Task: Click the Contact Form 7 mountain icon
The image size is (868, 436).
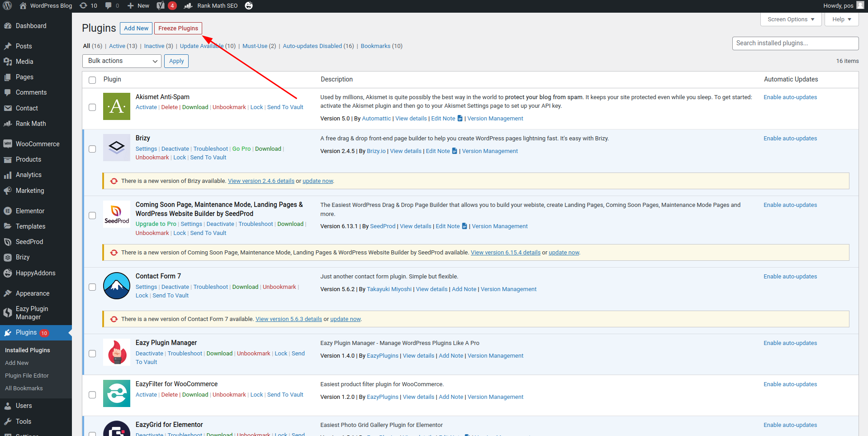Action: point(117,286)
